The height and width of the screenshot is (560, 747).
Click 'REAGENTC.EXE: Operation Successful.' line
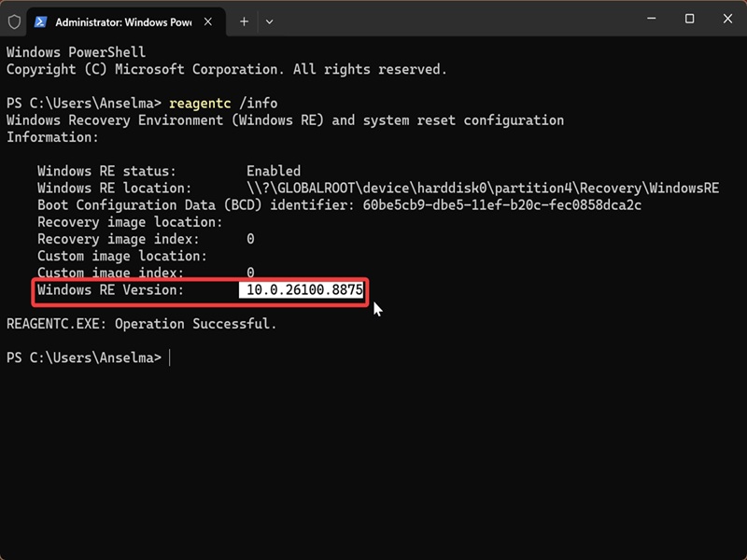[142, 324]
